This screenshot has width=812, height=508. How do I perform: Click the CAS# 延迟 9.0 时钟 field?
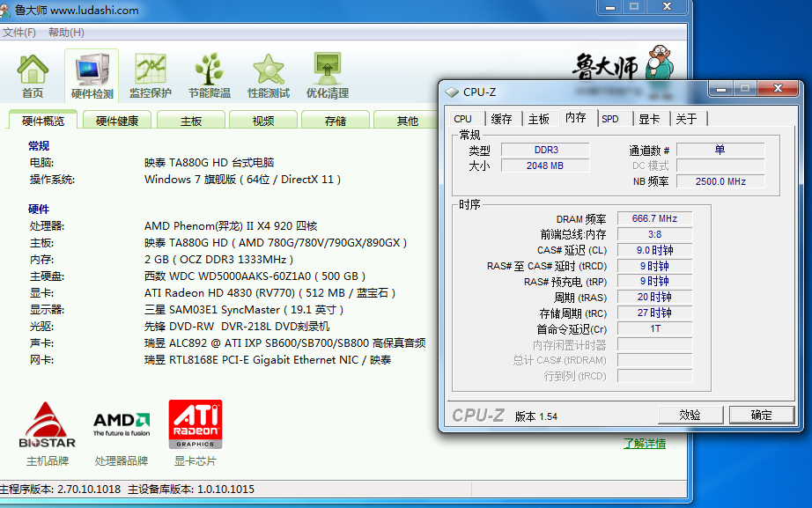pyautogui.click(x=654, y=250)
